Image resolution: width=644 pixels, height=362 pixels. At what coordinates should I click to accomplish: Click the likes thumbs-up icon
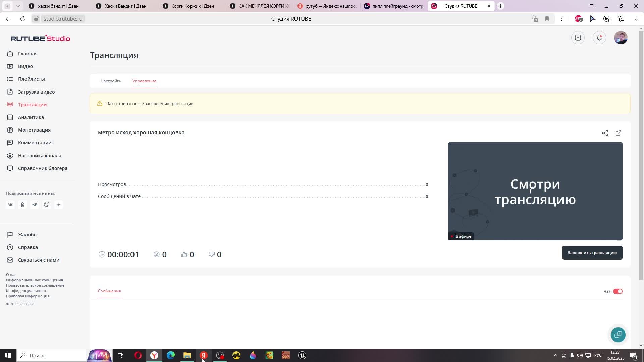tap(184, 254)
